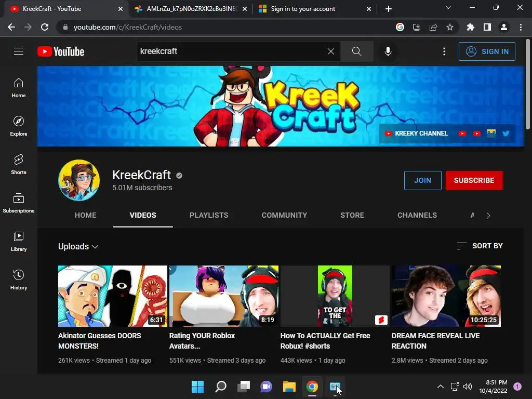Screen dimensions: 532x399
Task: Click the Akinator video thumbnail
Action: tap(113, 296)
